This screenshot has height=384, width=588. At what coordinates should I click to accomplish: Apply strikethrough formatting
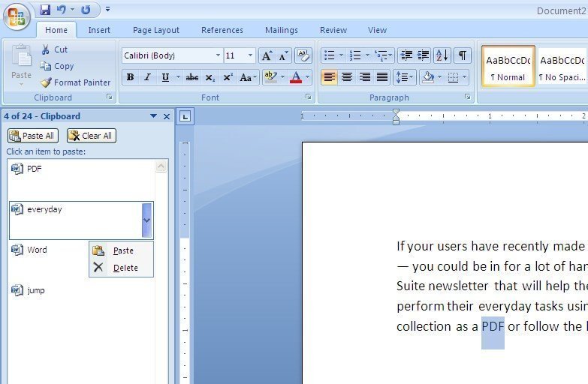[192, 77]
